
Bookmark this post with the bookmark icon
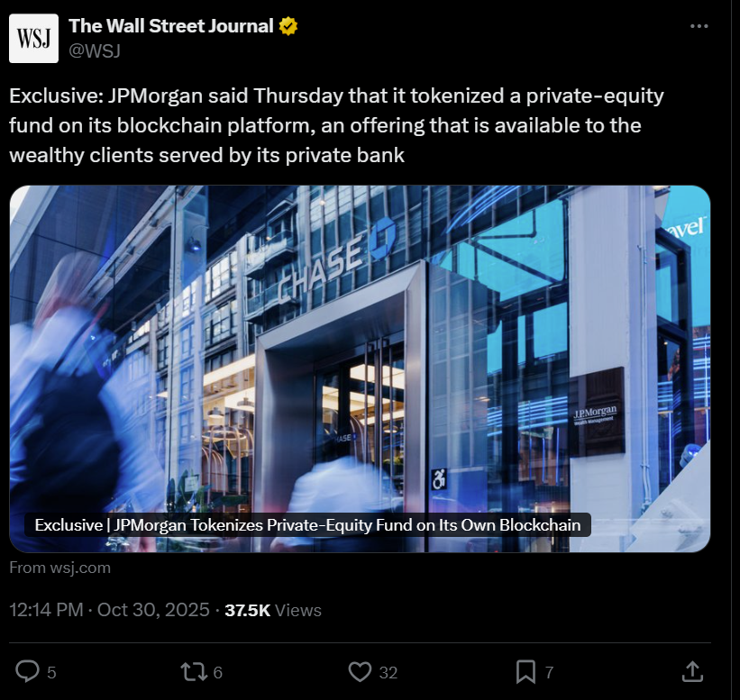point(525,670)
